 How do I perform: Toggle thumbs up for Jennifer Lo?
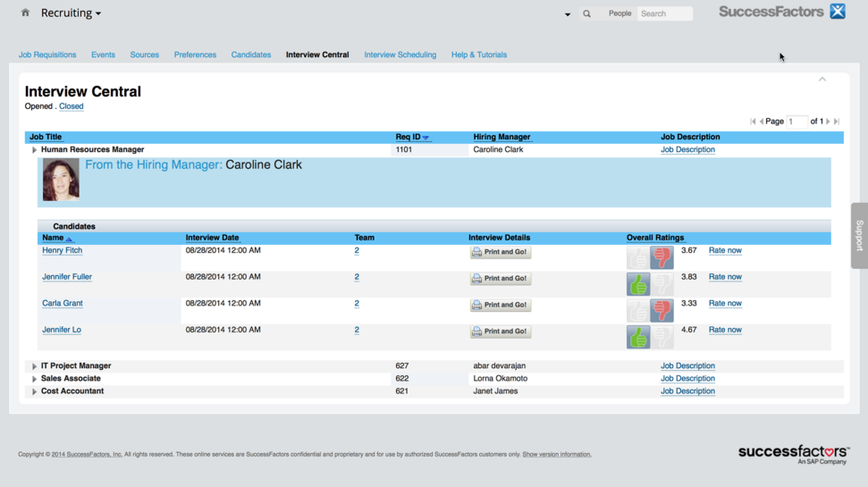coord(638,338)
